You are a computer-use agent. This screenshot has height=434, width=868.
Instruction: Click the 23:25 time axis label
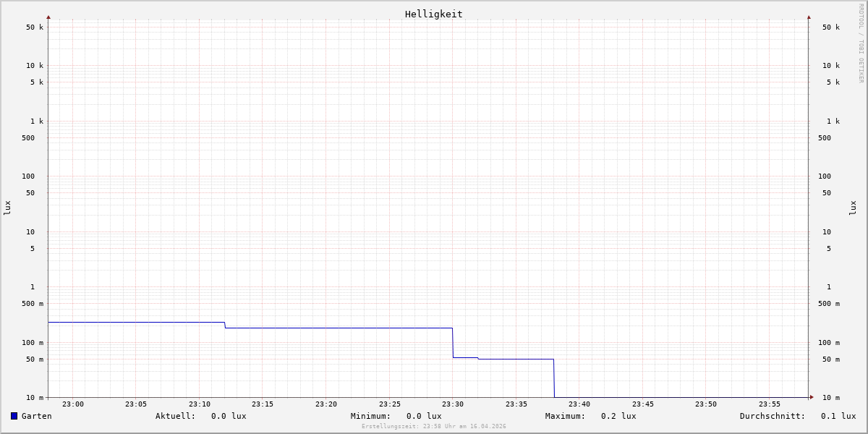390,404
